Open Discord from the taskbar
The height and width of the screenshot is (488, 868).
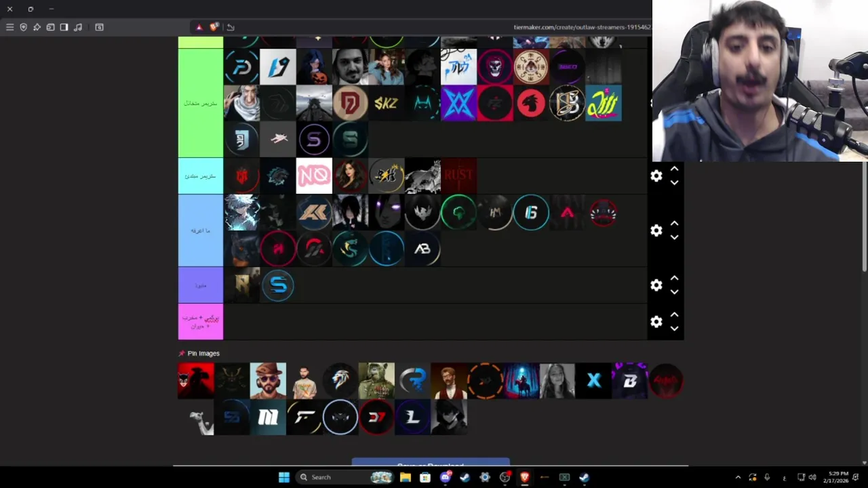point(446,477)
